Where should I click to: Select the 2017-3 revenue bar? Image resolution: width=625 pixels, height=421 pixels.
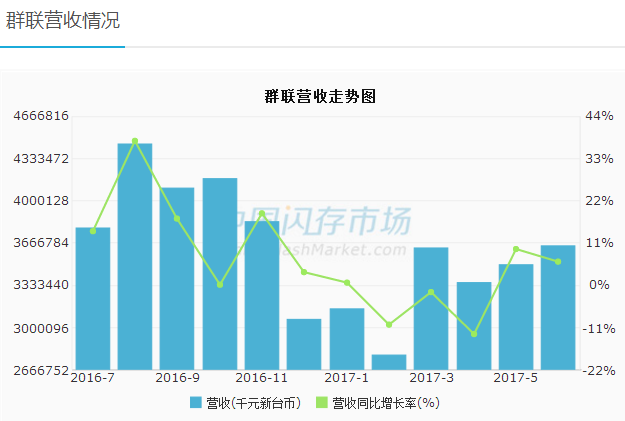point(431,309)
